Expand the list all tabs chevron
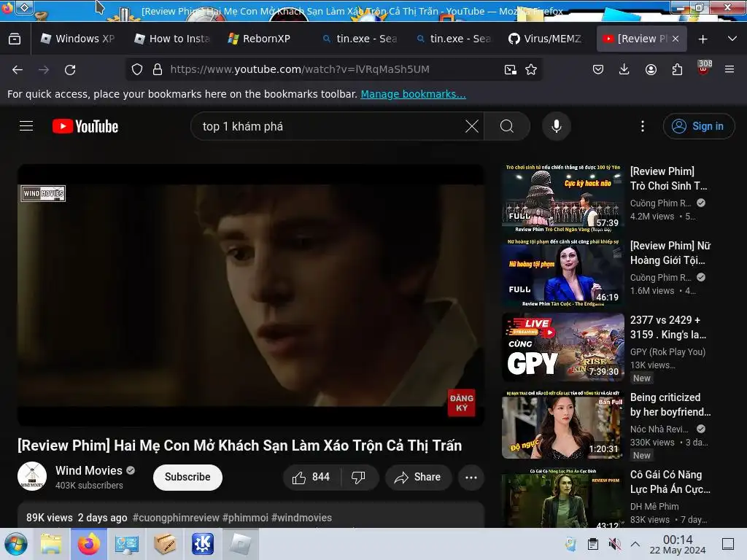Image resolution: width=747 pixels, height=560 pixels. 732,39
